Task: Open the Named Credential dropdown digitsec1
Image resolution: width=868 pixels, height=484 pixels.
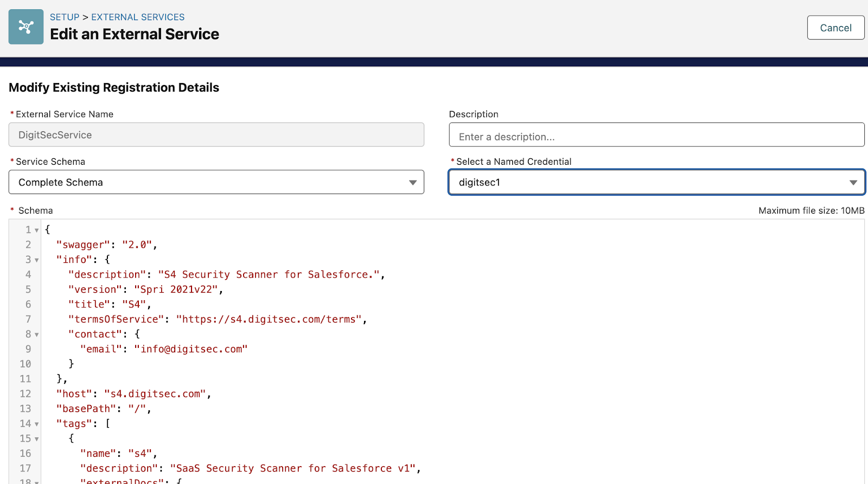Action: coord(656,183)
